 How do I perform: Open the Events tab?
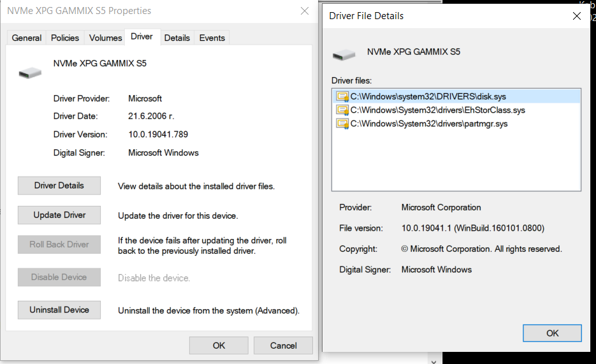point(212,38)
